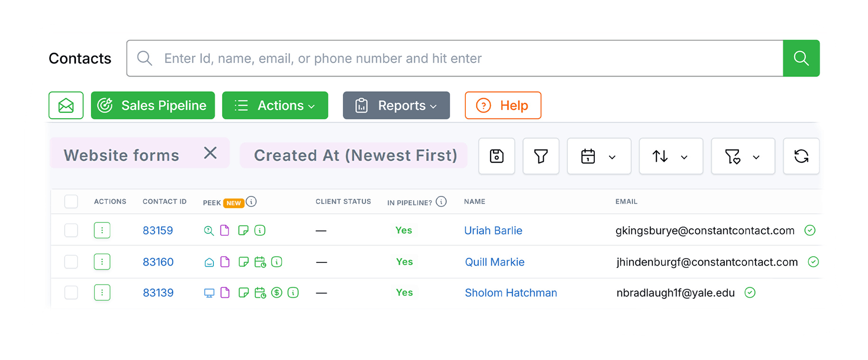
Task: Click the green search magnifier button
Action: [801, 58]
